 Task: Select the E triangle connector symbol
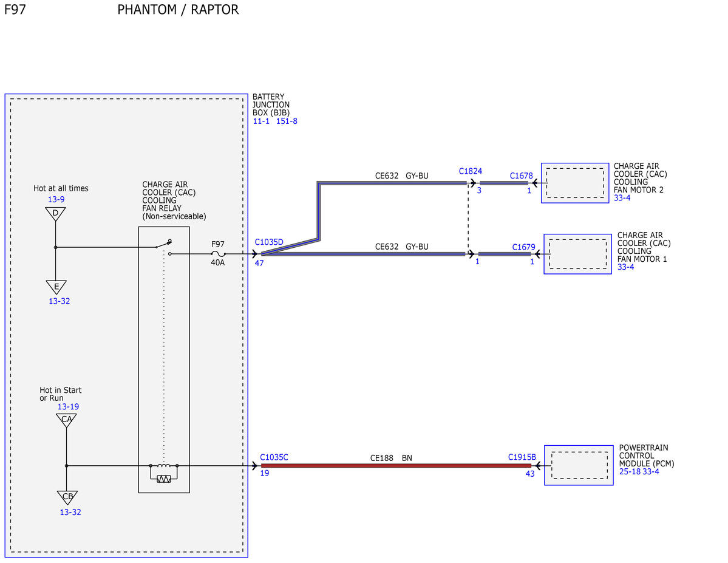pos(56,287)
